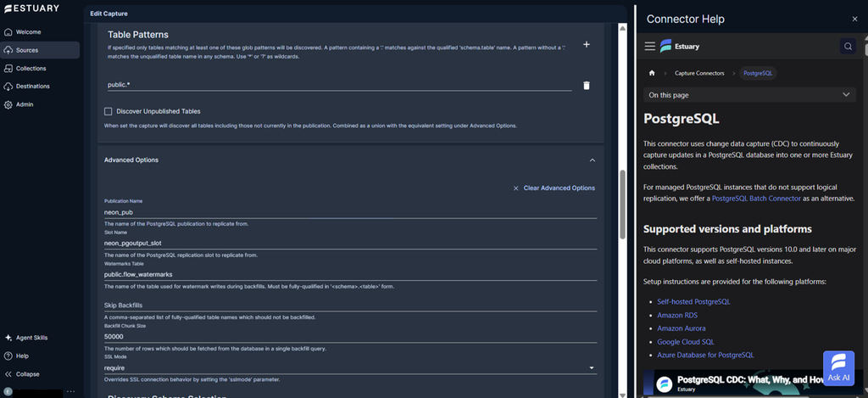Image resolution: width=868 pixels, height=398 pixels.
Task: Enable Discover Unpublished Tables checkbox
Action: 108,111
